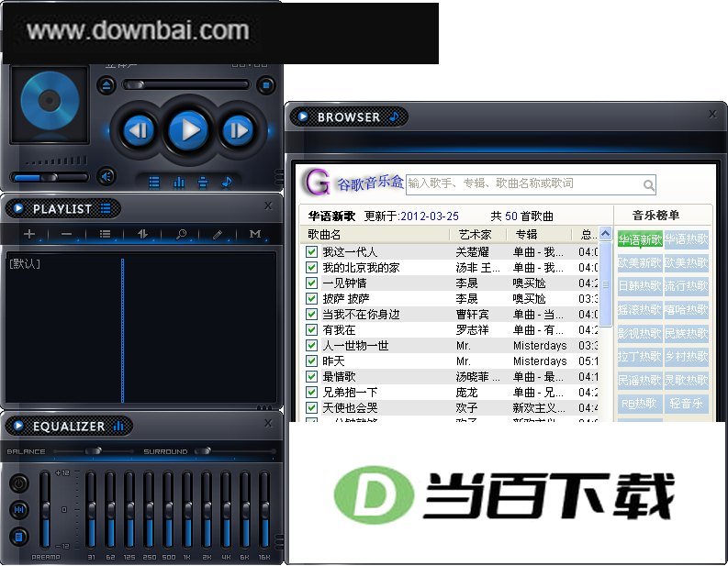Add files with playlist plus icon

(29, 234)
